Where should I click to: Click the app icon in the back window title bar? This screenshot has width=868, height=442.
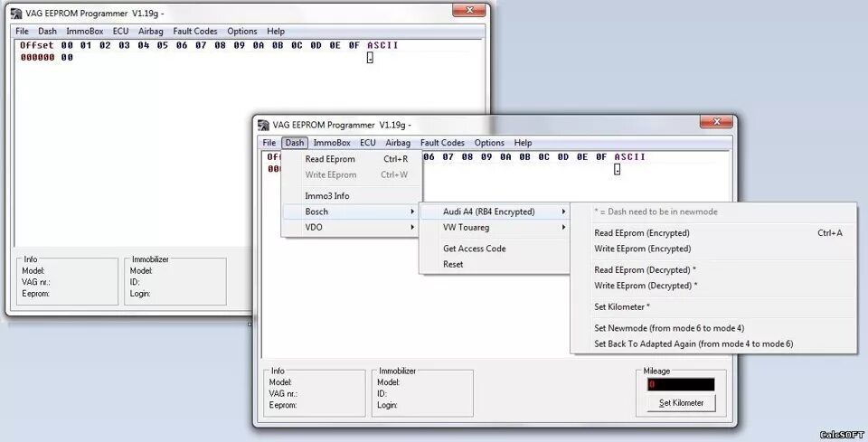16,14
